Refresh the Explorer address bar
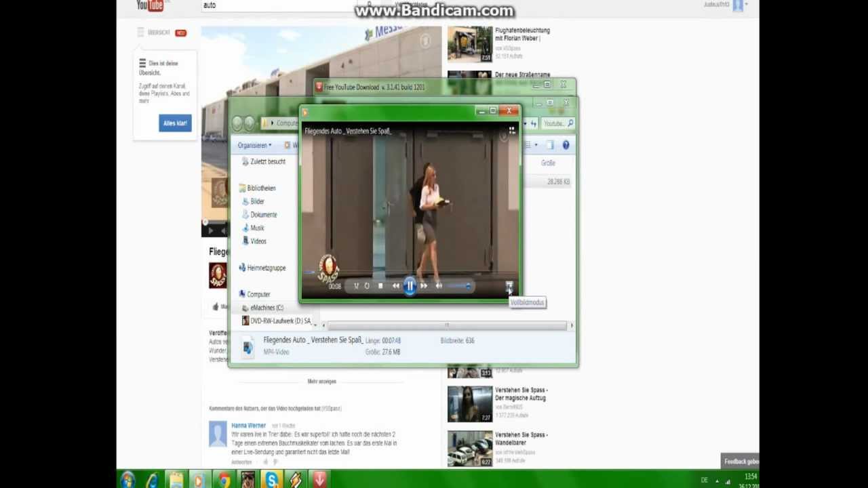The image size is (868, 488). pos(534,123)
